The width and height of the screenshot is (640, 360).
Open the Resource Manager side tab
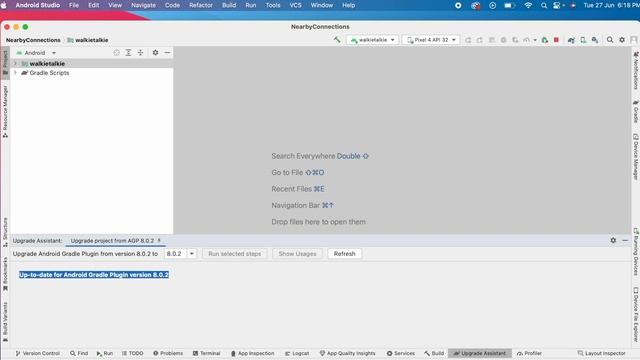5,111
